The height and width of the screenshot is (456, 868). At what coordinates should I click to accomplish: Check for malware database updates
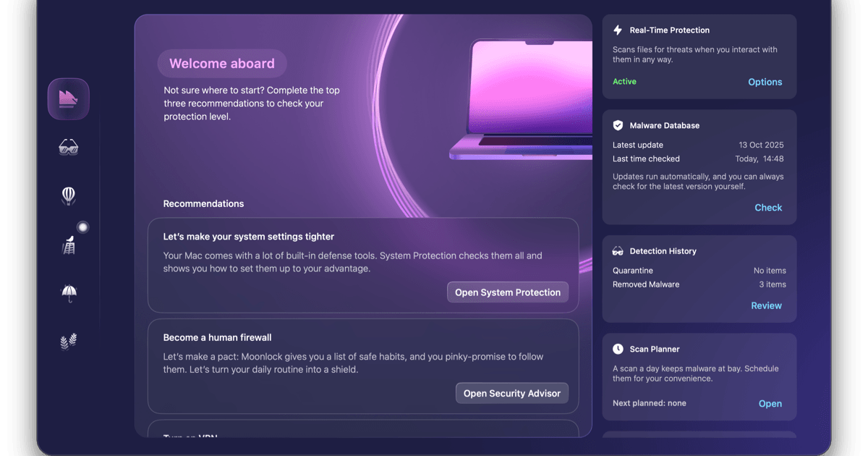point(768,208)
